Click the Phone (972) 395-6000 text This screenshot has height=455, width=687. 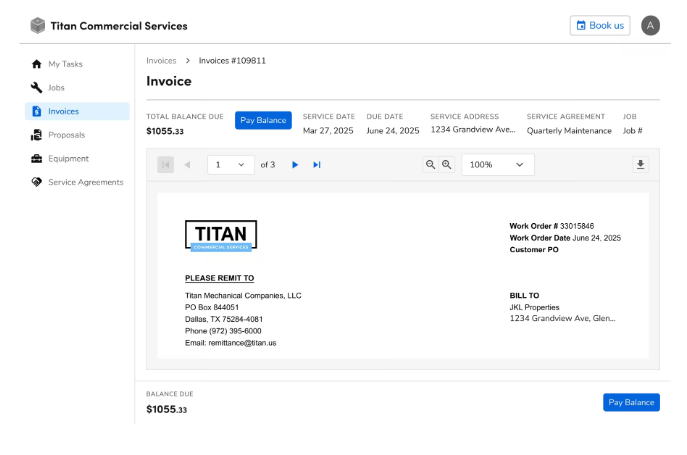(223, 331)
